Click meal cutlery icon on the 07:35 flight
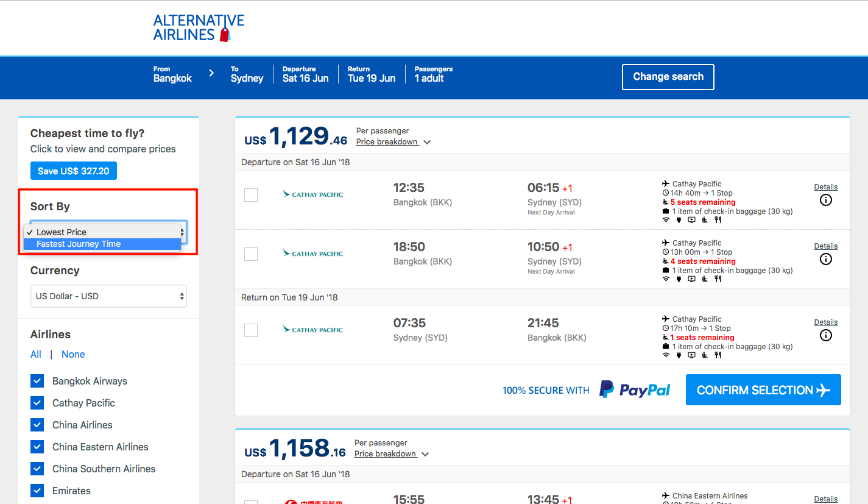The width and height of the screenshot is (868, 504). click(718, 355)
